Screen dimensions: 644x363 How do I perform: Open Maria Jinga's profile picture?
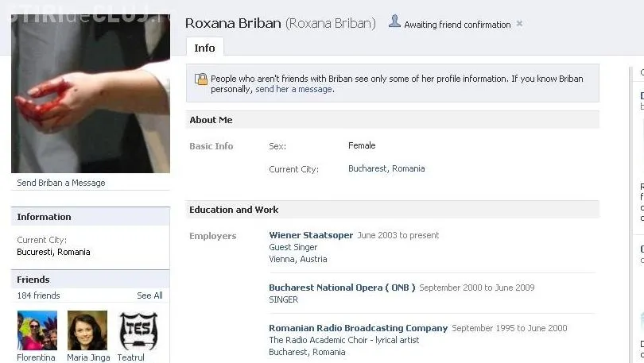coord(87,330)
